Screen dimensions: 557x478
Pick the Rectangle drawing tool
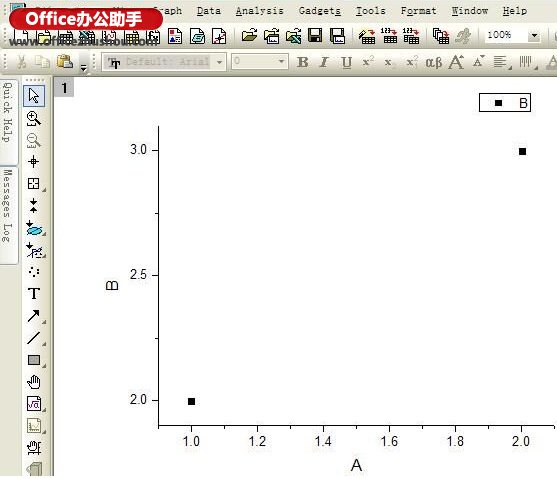coord(34,360)
